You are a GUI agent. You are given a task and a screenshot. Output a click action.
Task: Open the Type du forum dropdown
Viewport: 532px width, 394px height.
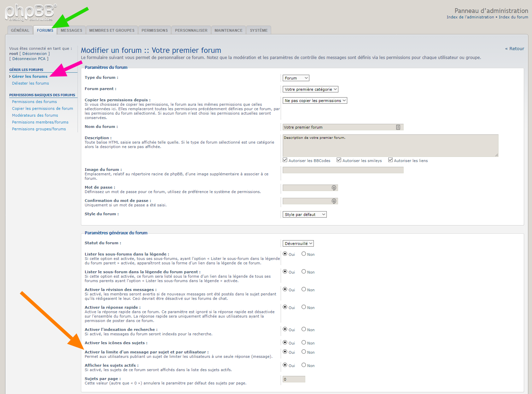tap(296, 78)
